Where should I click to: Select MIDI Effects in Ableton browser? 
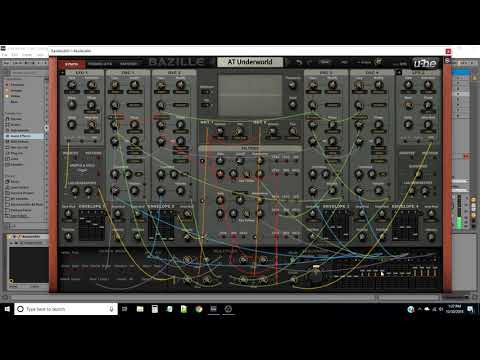point(19,142)
